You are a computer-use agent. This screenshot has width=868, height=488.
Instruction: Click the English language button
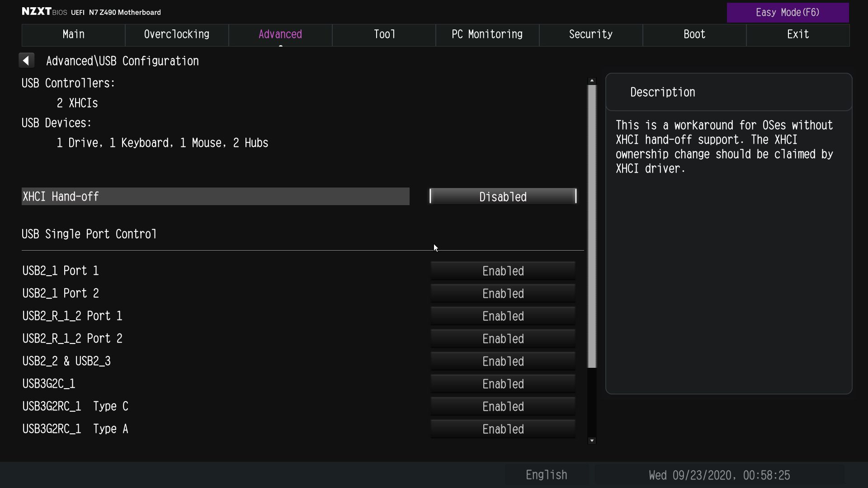pyautogui.click(x=546, y=475)
